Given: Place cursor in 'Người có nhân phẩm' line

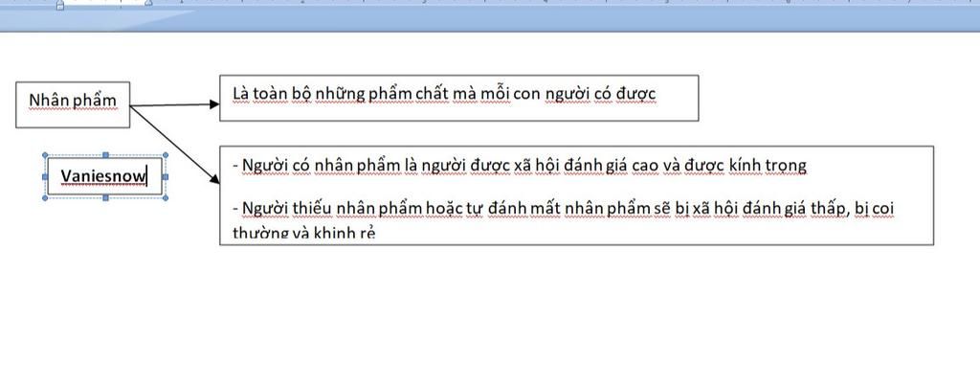Looking at the screenshot, I should pyautogui.click(x=520, y=166).
